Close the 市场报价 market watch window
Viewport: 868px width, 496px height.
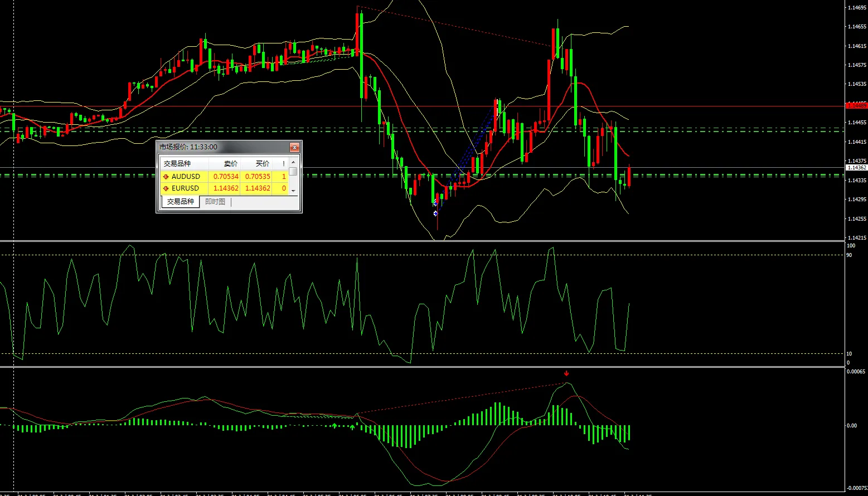tap(294, 147)
